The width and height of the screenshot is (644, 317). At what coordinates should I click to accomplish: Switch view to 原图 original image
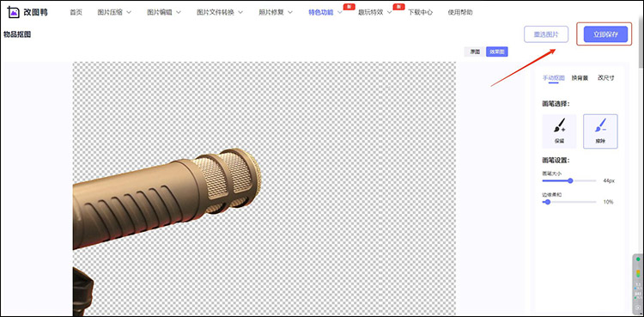(x=475, y=52)
